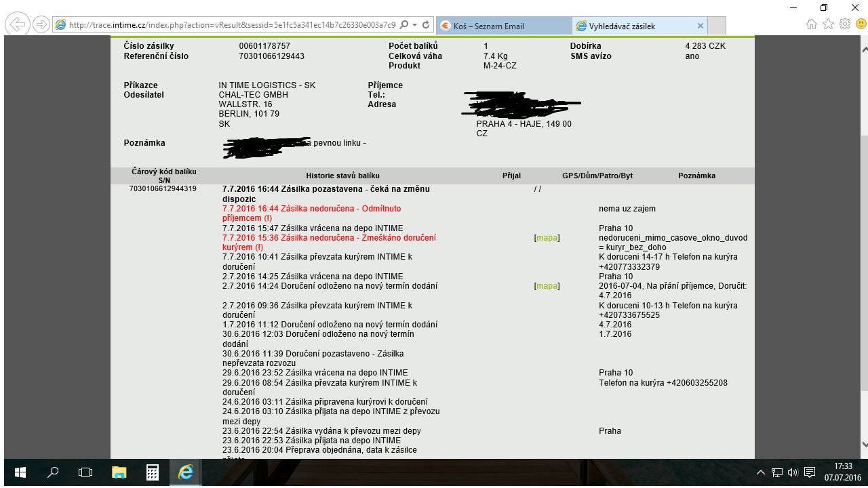The height and width of the screenshot is (488, 868).
Task: Click the browser Forward arrow button
Action: tap(41, 24)
